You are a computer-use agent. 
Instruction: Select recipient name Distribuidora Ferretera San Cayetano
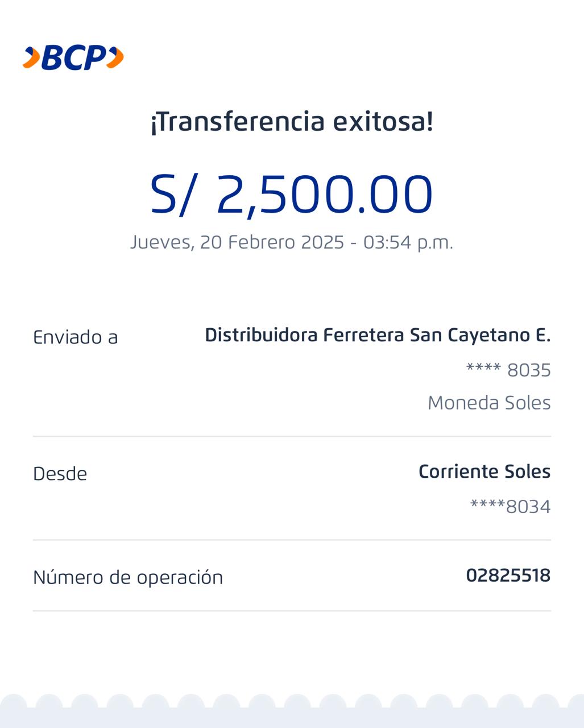[378, 335]
